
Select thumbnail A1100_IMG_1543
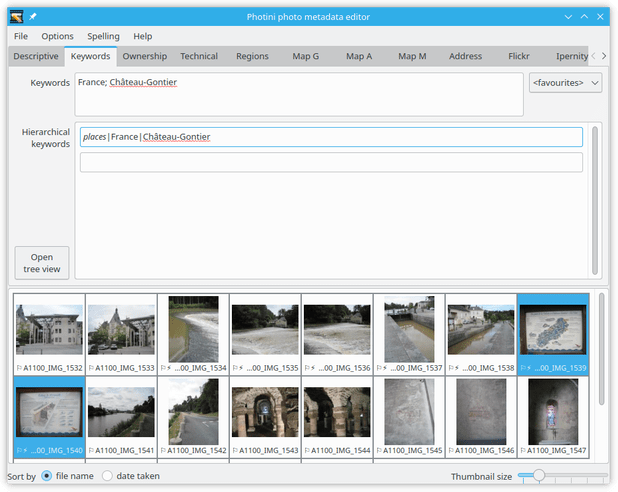pos(265,416)
